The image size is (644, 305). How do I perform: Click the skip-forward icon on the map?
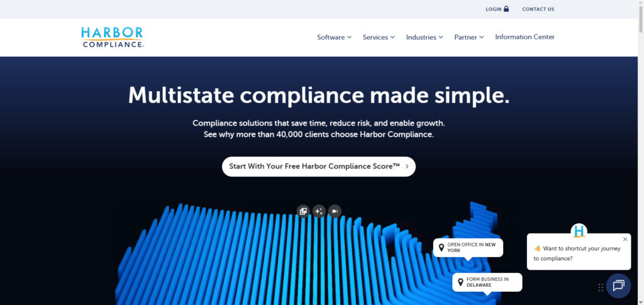335,211
